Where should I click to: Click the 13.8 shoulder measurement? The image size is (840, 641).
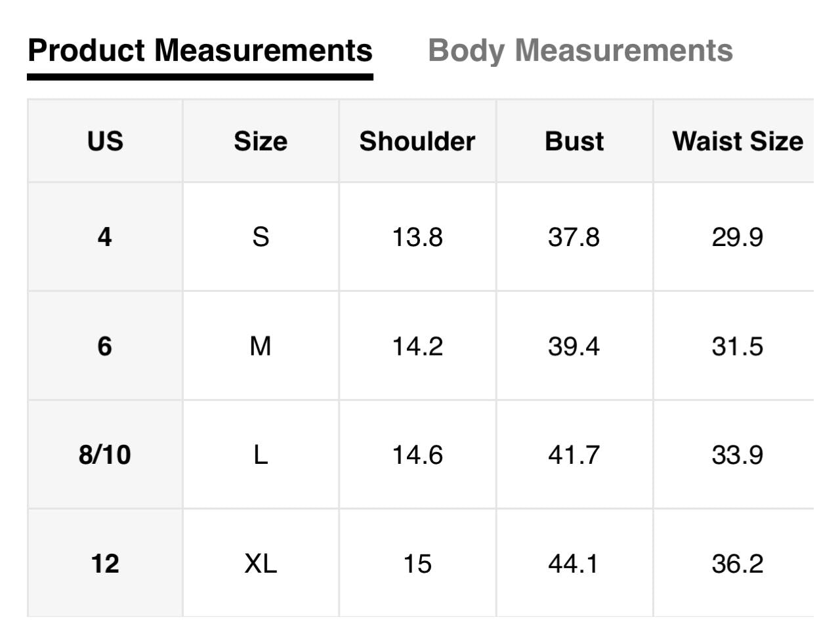(417, 237)
